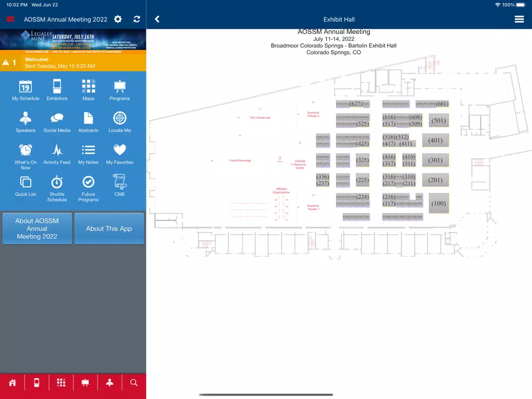Open the Maps grid icon
The image size is (532, 399).
(x=88, y=87)
